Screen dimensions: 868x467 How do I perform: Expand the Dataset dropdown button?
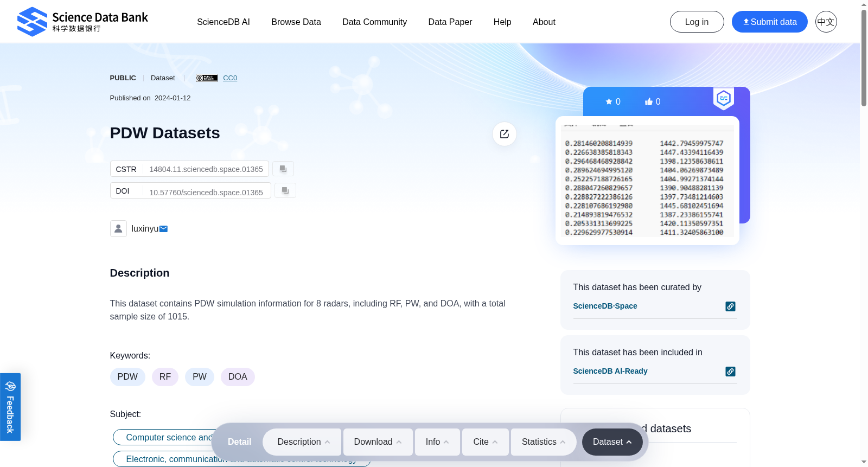coord(612,442)
